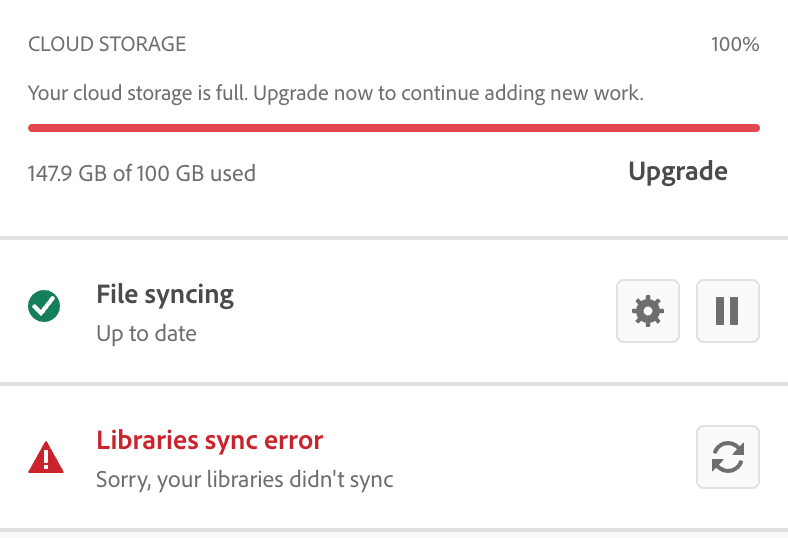Pause file syncing
The height and width of the screenshot is (538, 788).
[727, 311]
